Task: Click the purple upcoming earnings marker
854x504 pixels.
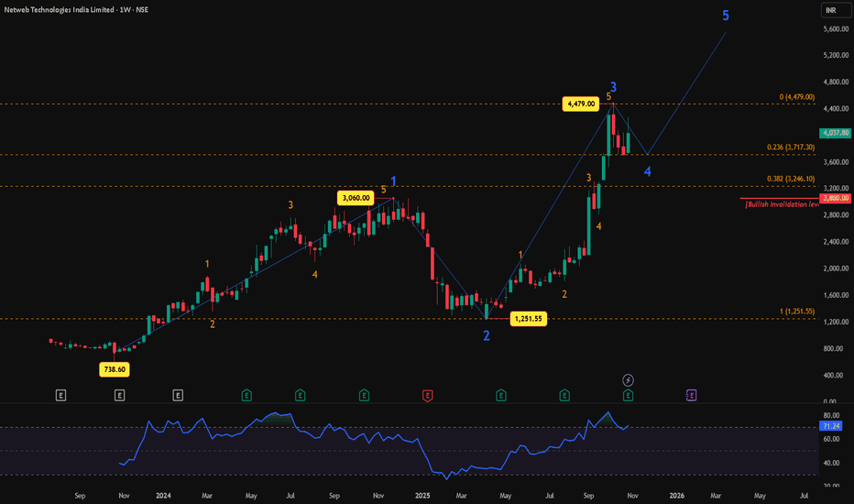Action: pyautogui.click(x=691, y=396)
